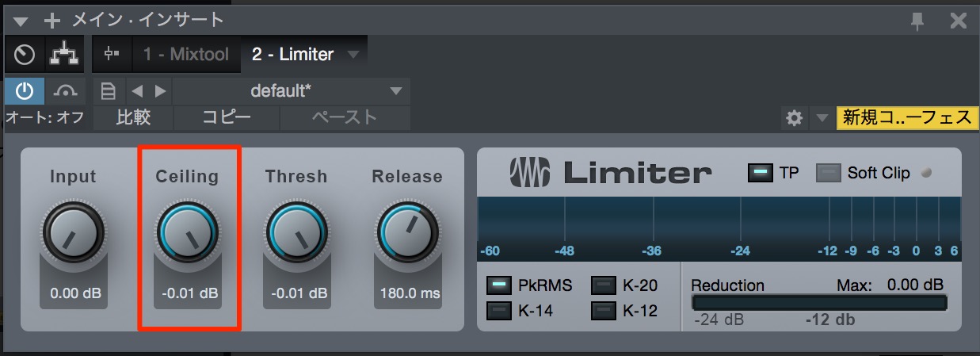Click the Max: 0.00 dB reduction readout
980x356 pixels.
[x=890, y=285]
